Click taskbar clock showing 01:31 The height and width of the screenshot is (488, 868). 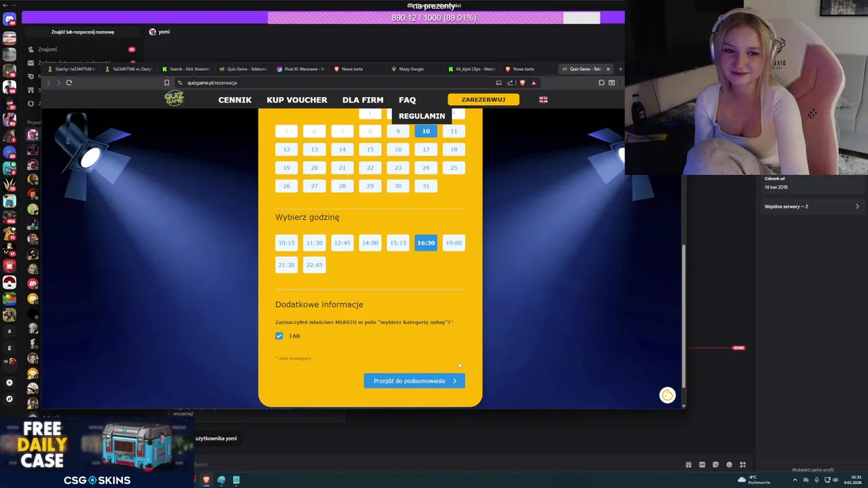tap(852, 480)
